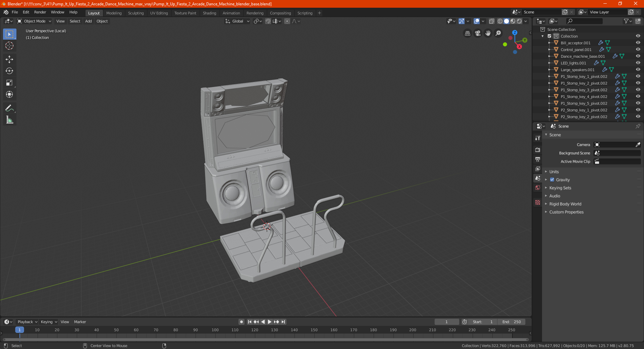Expand the Units panel
Viewport: 644px width, 349px height.
[x=554, y=172]
